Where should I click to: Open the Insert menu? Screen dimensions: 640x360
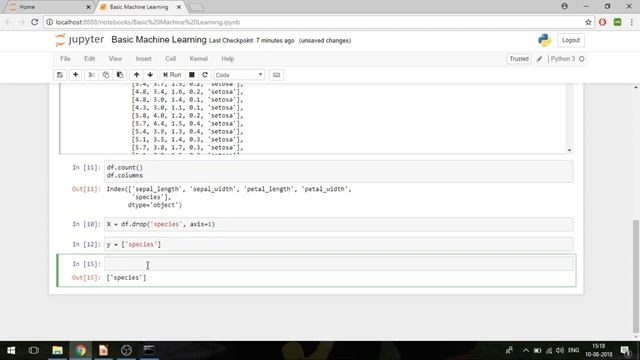pos(143,59)
